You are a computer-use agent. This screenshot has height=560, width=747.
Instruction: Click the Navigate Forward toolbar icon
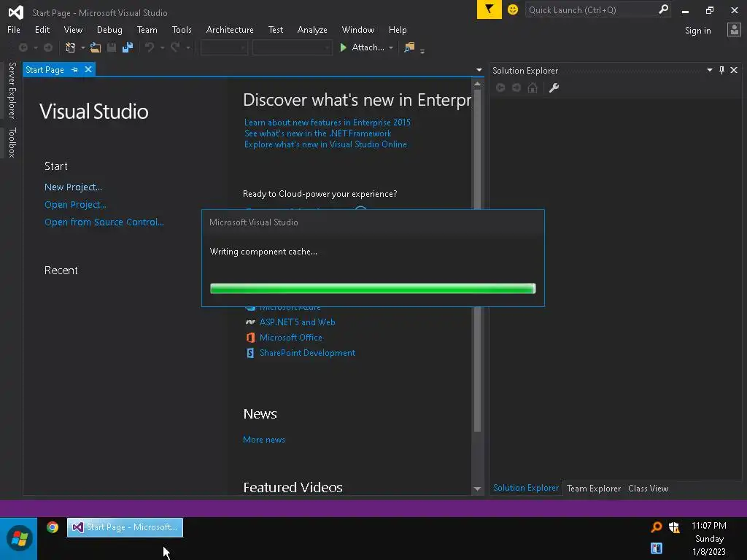coord(48,47)
